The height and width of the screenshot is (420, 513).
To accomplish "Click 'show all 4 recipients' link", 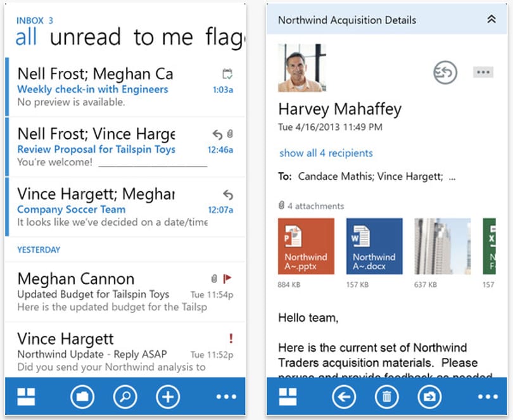I will tap(326, 153).
